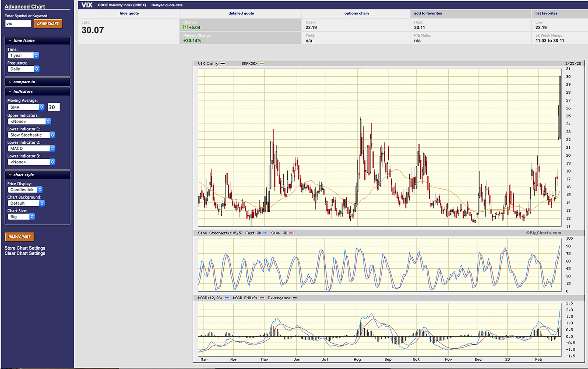Click Clear Chart Settings link

tap(25, 253)
